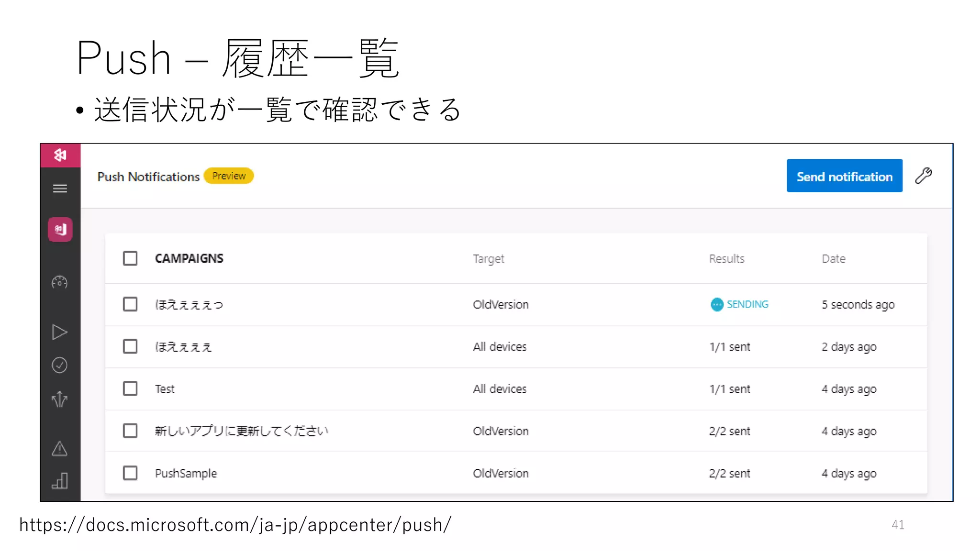Select the pink app icon in sidebar

tap(60, 230)
